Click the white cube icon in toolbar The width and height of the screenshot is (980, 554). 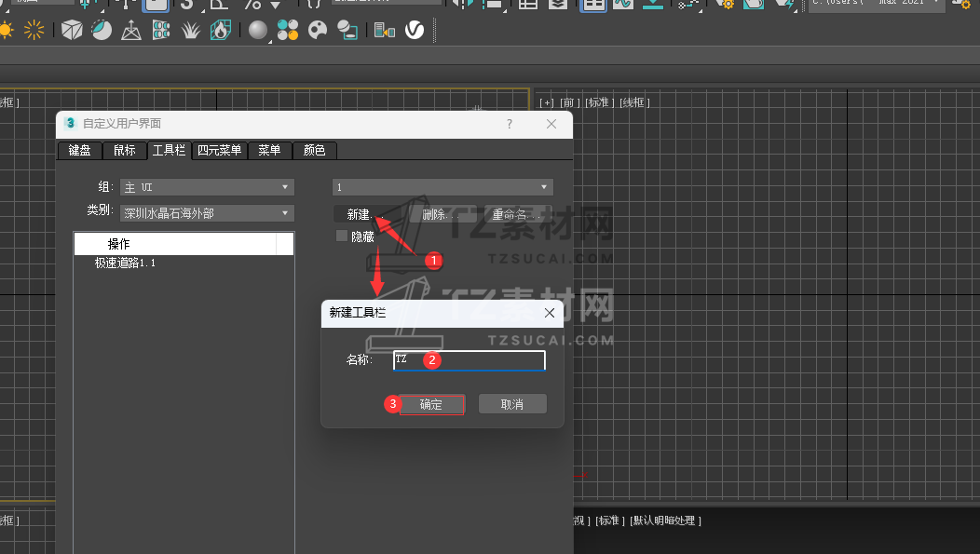tap(71, 30)
